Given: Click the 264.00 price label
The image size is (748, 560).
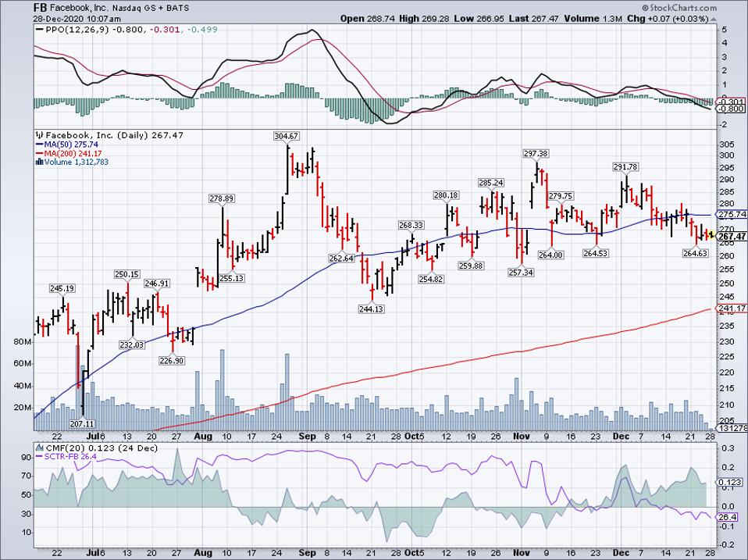Looking at the screenshot, I should (x=551, y=255).
